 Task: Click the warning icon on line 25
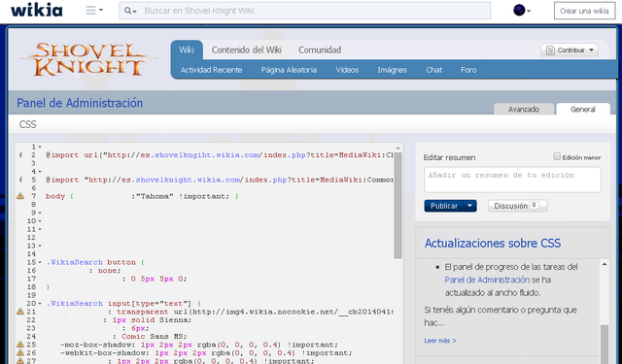tap(20, 345)
